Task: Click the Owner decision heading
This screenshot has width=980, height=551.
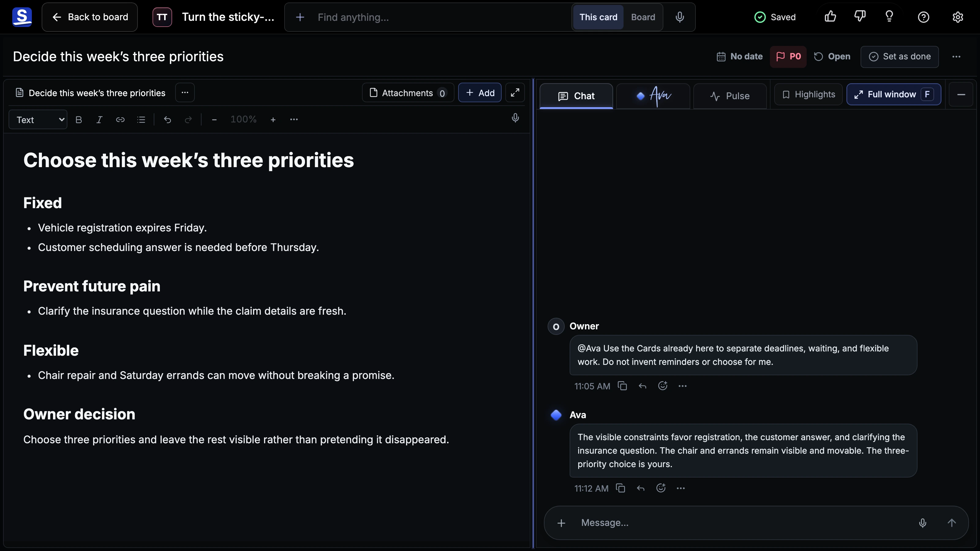Action: click(x=79, y=414)
